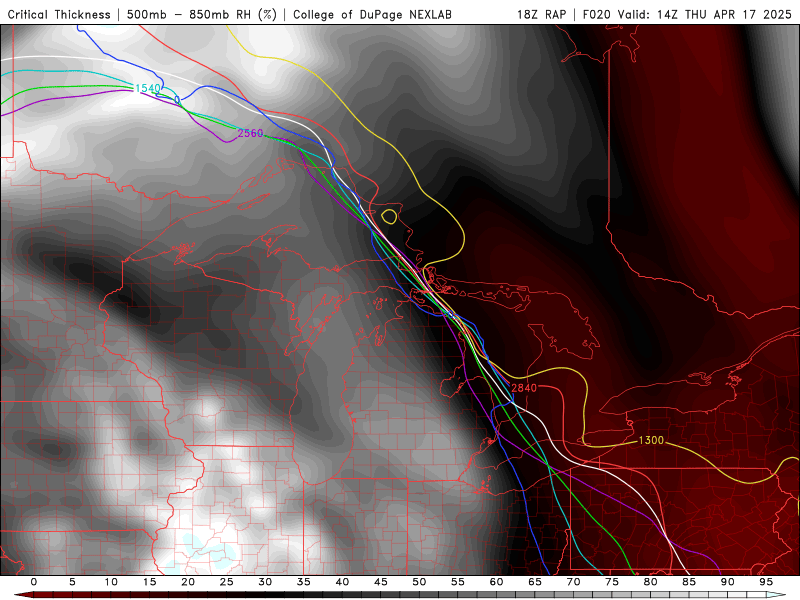Click the red '2840' contour label

tap(524, 388)
